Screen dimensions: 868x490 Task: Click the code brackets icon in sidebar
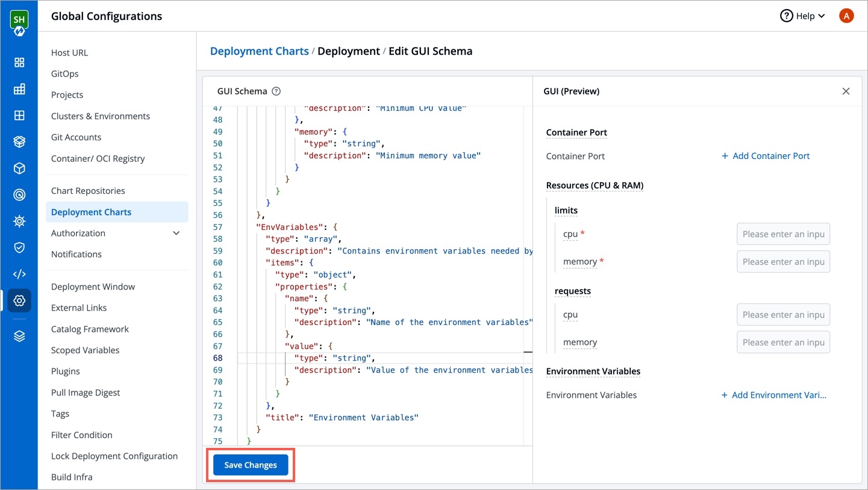click(x=19, y=274)
